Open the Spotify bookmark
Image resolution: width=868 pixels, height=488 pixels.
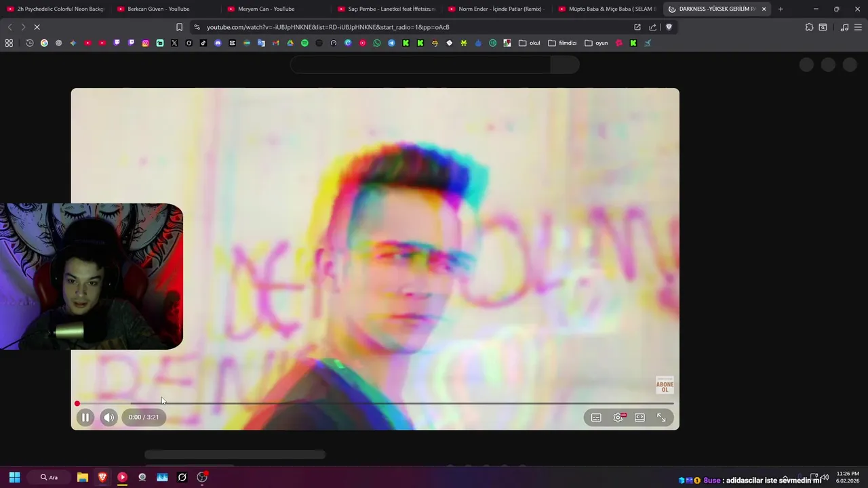[x=304, y=43]
